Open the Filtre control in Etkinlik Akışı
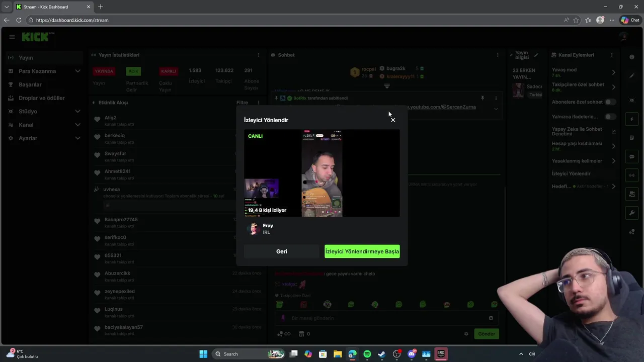 [x=242, y=103]
